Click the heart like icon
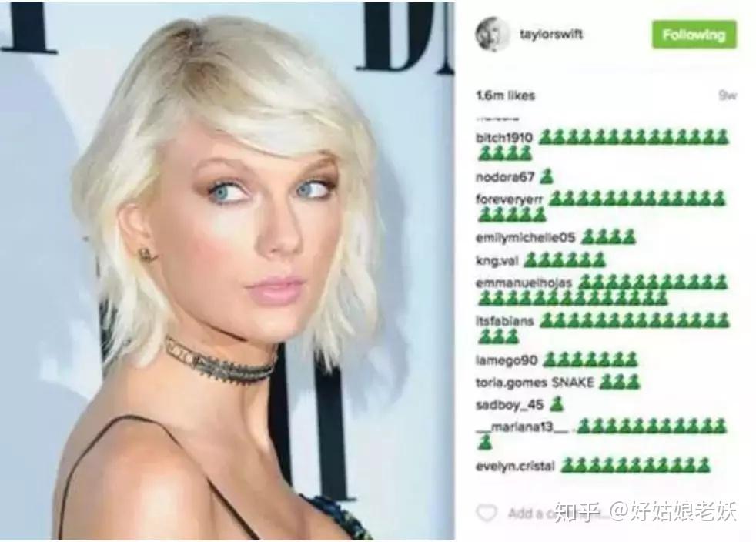 (487, 512)
